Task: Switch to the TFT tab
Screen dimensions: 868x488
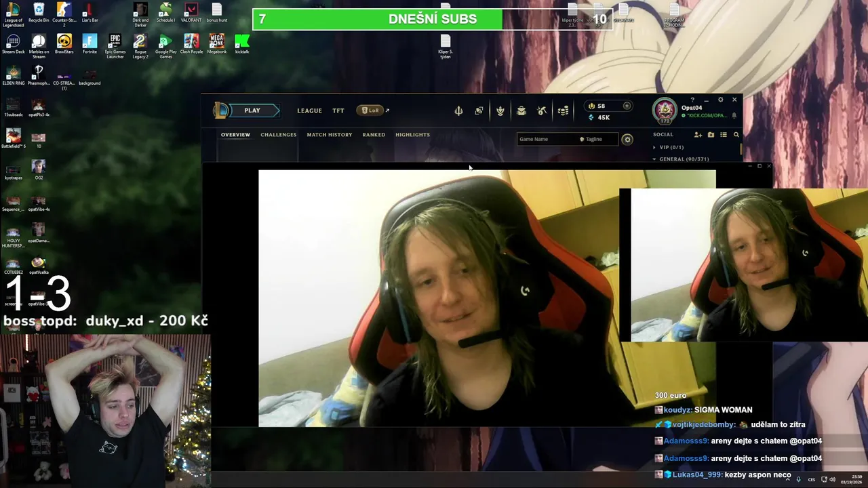Action: (338, 110)
